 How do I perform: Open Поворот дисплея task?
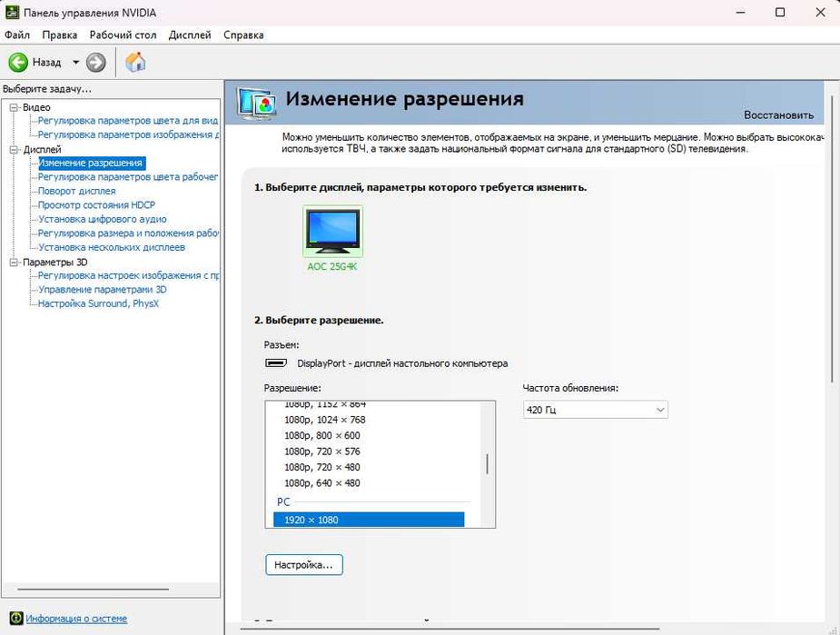click(76, 191)
